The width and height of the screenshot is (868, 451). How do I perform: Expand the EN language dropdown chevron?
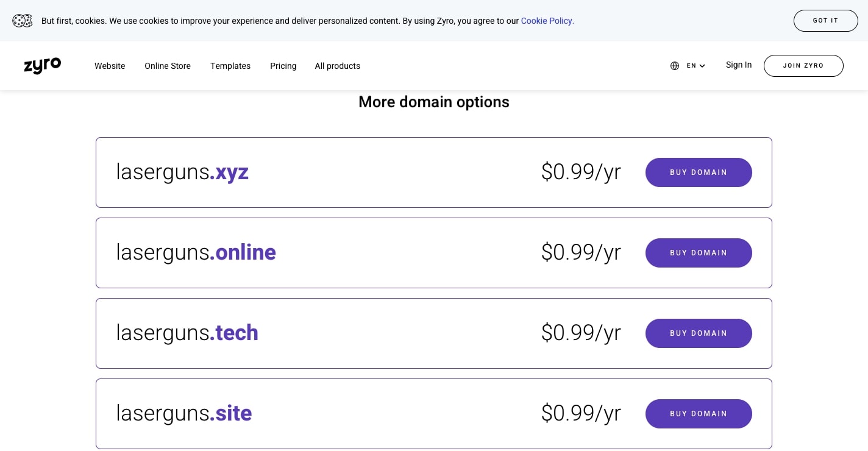coord(702,66)
